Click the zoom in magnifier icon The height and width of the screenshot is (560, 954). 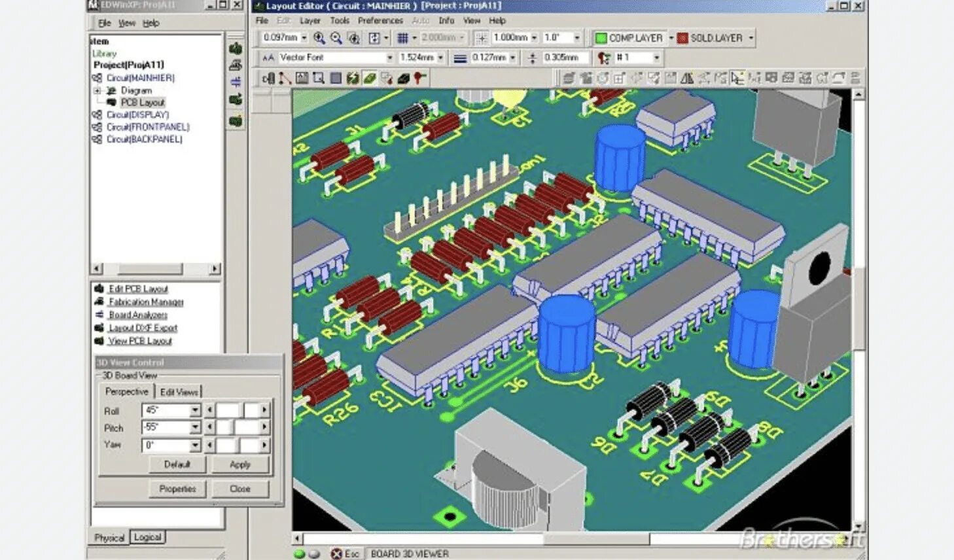(x=319, y=38)
